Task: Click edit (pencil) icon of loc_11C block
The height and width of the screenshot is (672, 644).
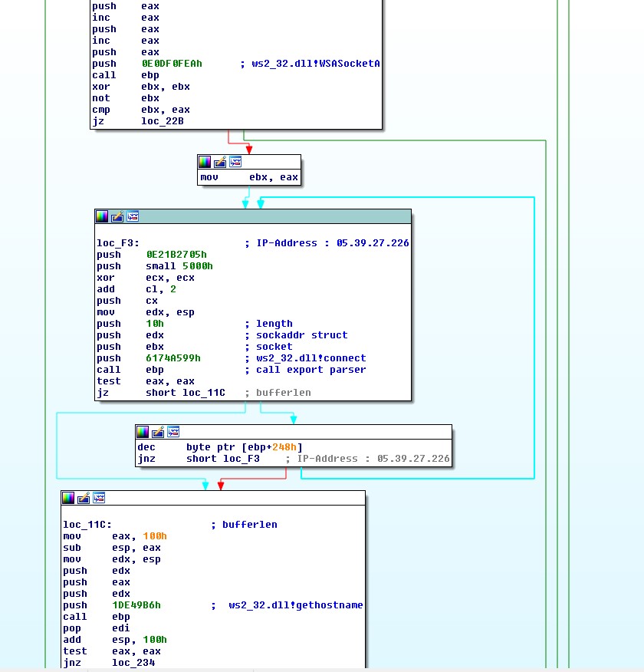Action: tap(84, 498)
